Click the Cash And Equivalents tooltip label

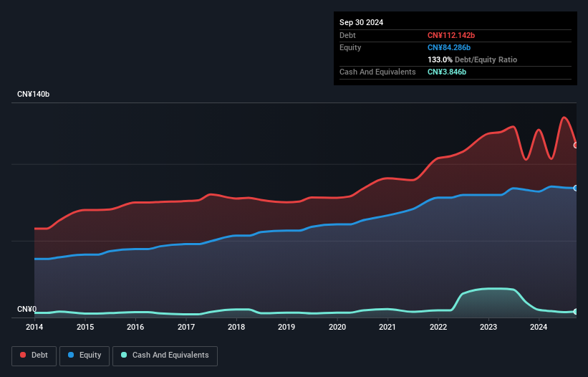pyautogui.click(x=377, y=72)
